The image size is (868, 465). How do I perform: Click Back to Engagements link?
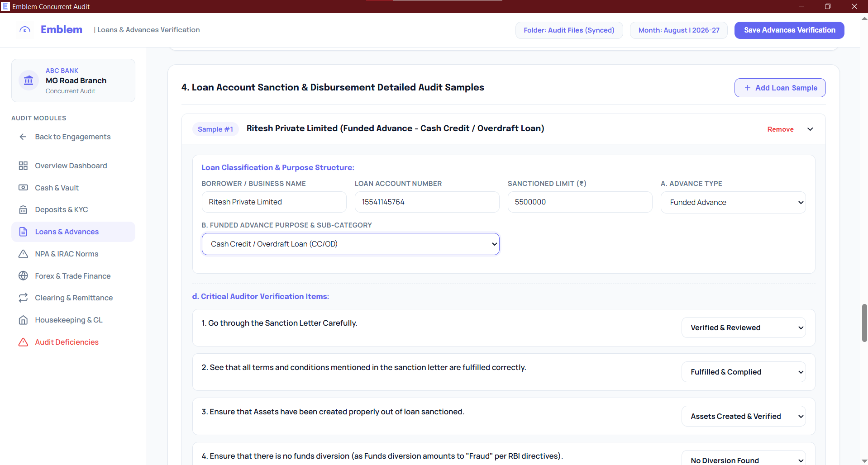pos(73,137)
